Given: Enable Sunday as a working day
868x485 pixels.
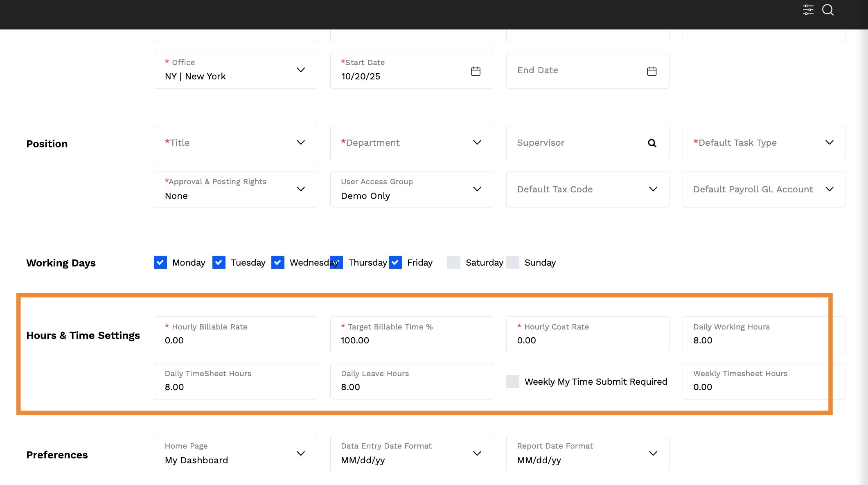Looking at the screenshot, I should pyautogui.click(x=513, y=262).
